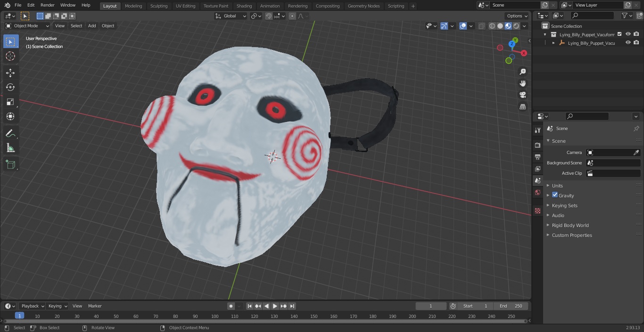Screen dimensions: 644x332
Task: Jump to the start frame
Action: coord(250,306)
